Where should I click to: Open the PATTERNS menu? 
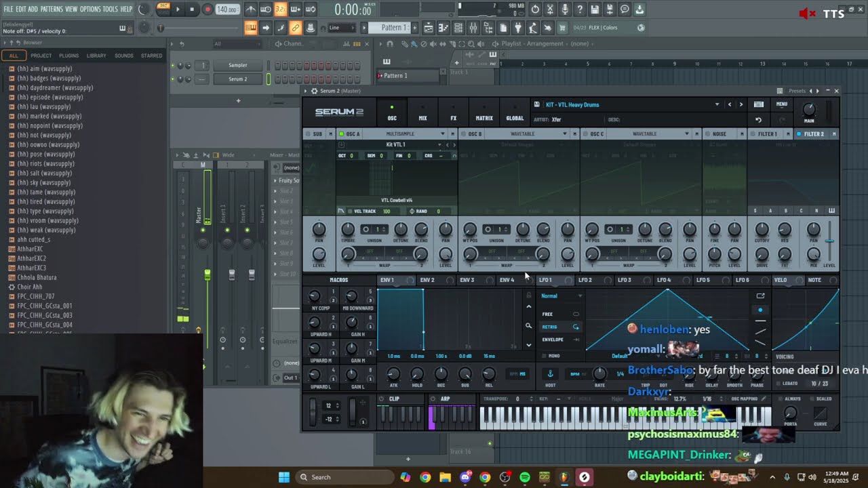[52, 9]
